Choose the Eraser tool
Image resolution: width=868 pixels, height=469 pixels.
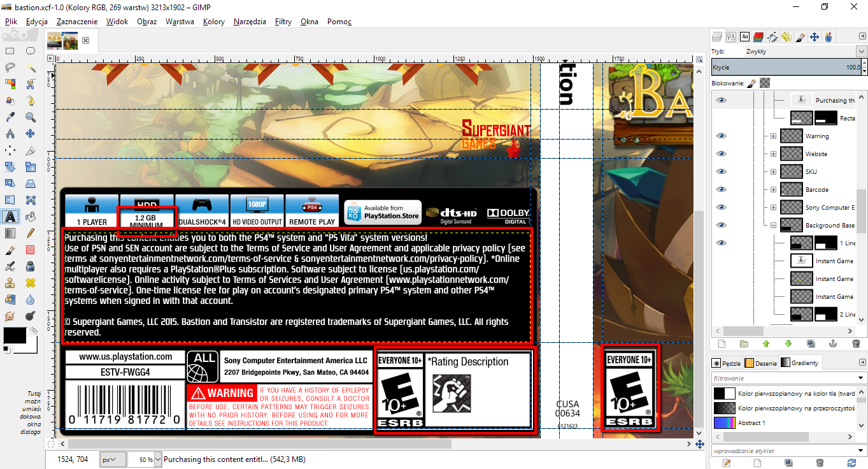[31, 250]
